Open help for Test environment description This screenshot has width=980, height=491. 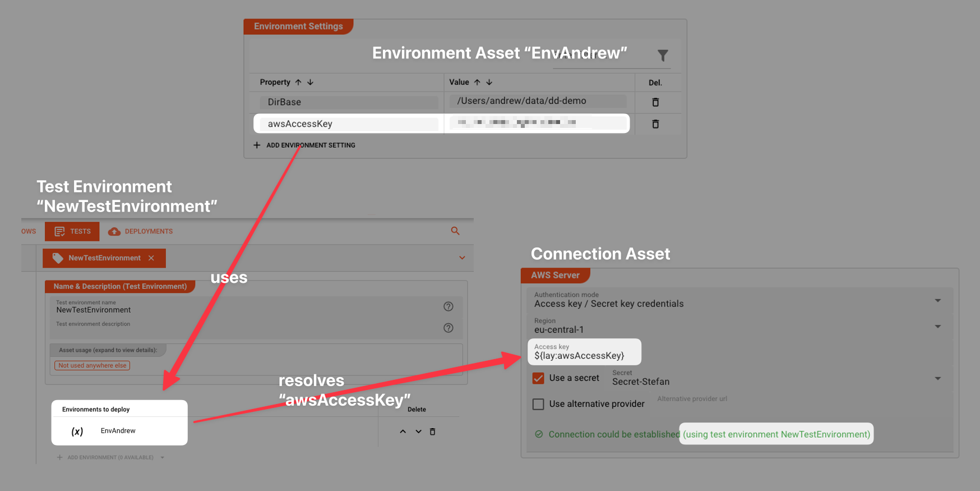(448, 328)
